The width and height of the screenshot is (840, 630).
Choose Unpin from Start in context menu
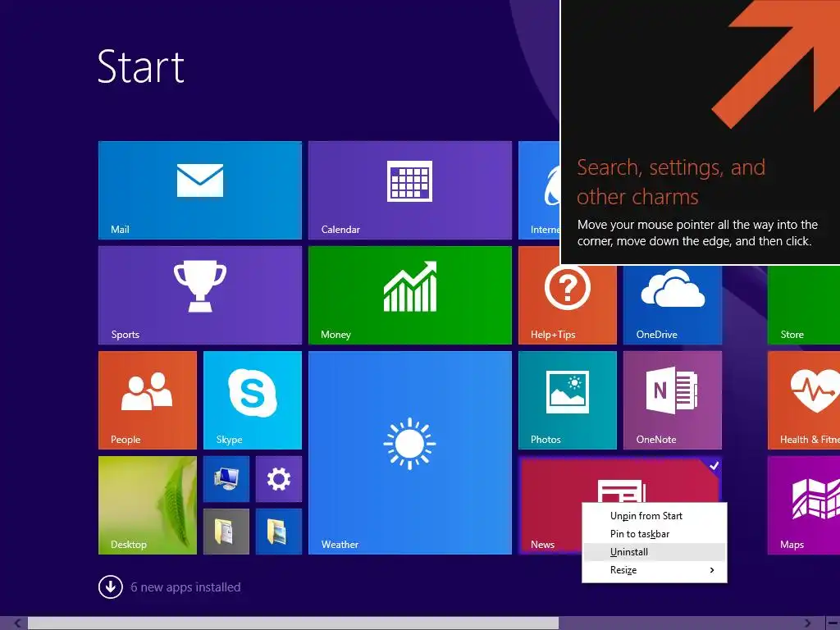654,516
